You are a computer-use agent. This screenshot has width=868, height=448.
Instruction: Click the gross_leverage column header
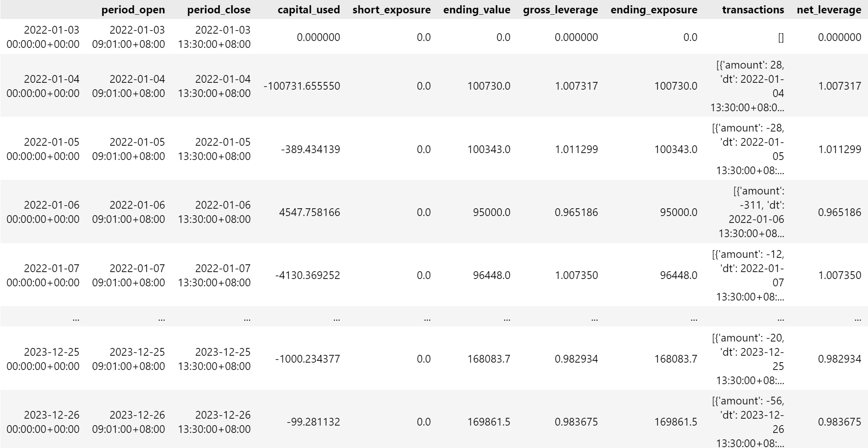[560, 10]
